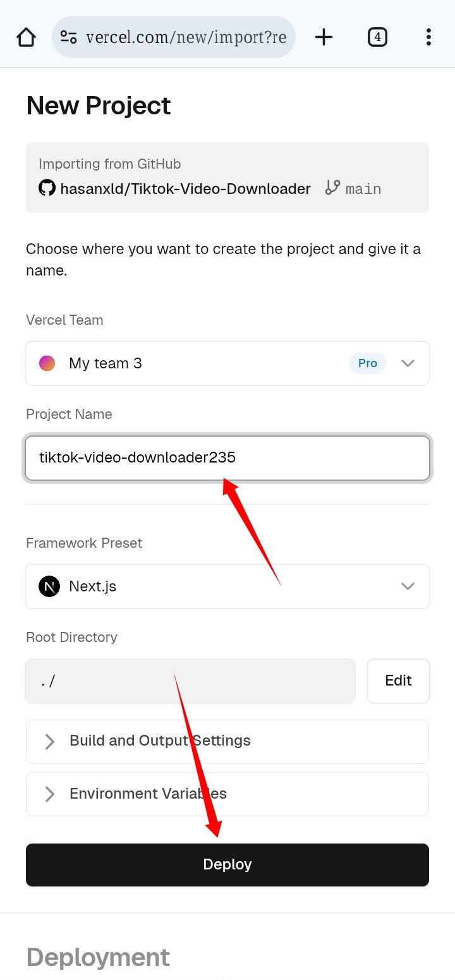455x980 pixels.
Task: Click the Next.js logo icon
Action: tap(49, 586)
